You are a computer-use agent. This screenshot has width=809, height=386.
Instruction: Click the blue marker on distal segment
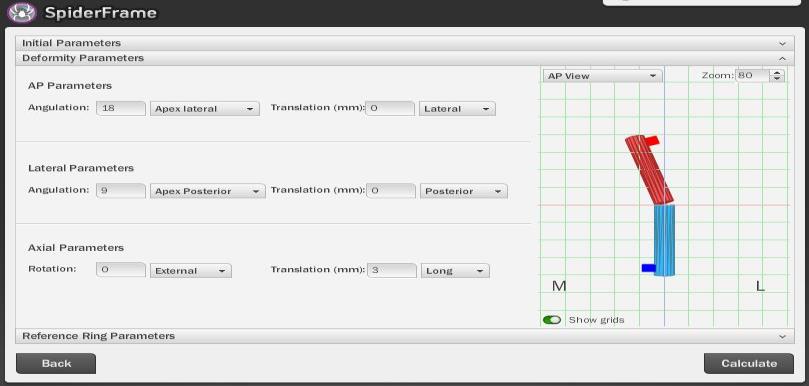(x=649, y=268)
